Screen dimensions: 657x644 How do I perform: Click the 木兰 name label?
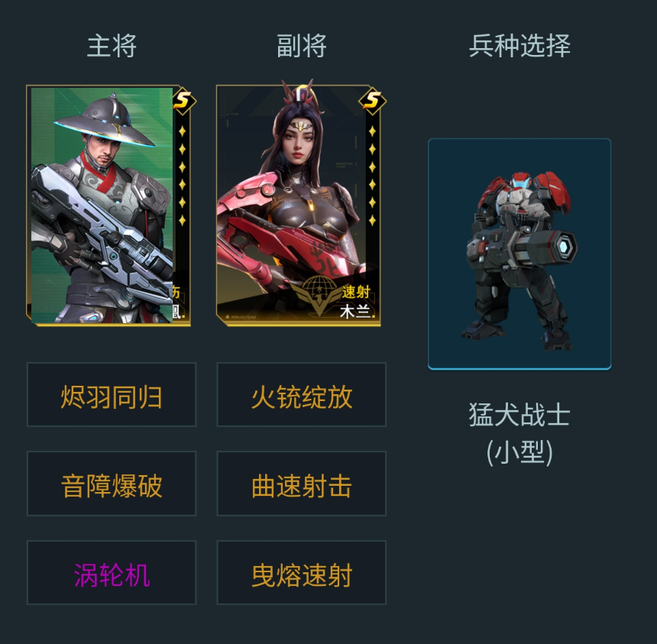pos(355,312)
